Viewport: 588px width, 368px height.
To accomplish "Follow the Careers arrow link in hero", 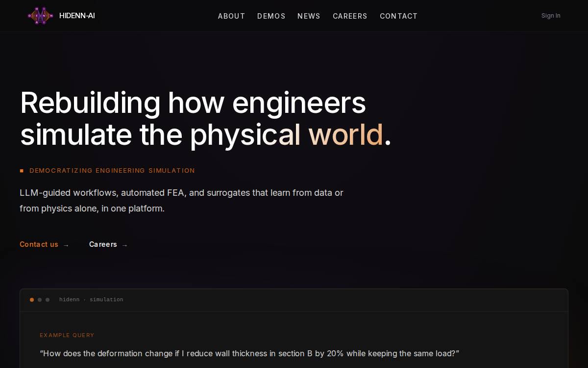I will [x=108, y=244].
